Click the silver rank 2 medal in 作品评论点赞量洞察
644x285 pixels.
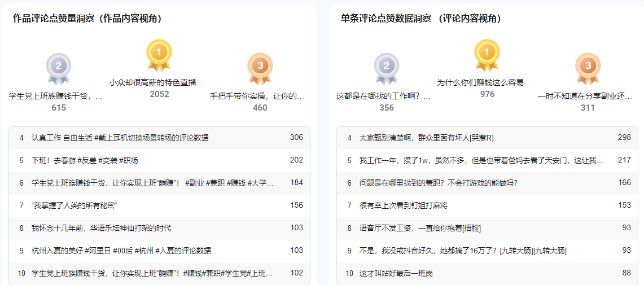coord(59,67)
